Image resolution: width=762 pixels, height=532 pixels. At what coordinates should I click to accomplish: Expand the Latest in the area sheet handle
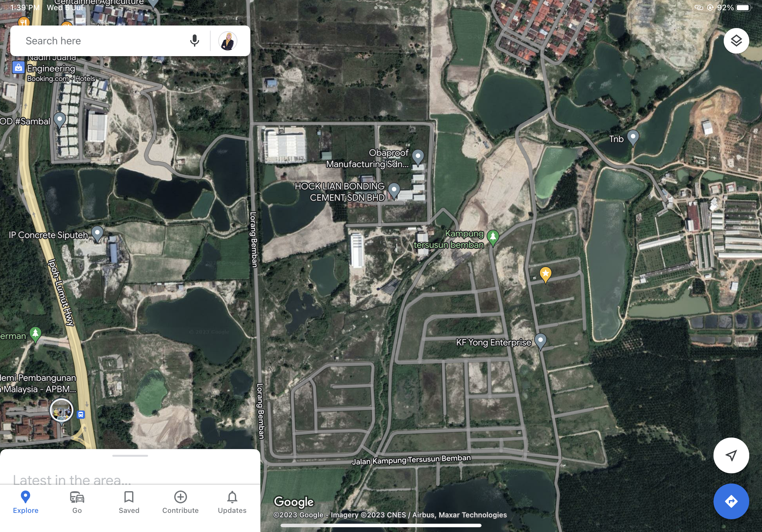click(x=130, y=456)
